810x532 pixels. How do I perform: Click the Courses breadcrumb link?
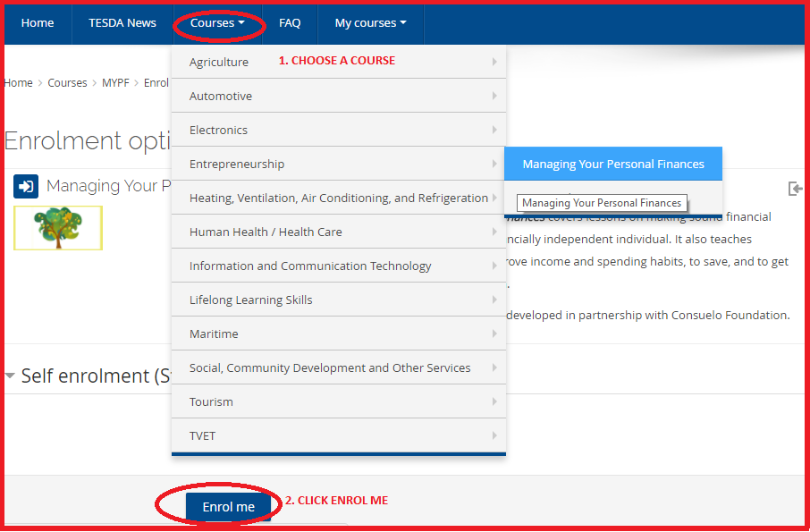point(67,83)
